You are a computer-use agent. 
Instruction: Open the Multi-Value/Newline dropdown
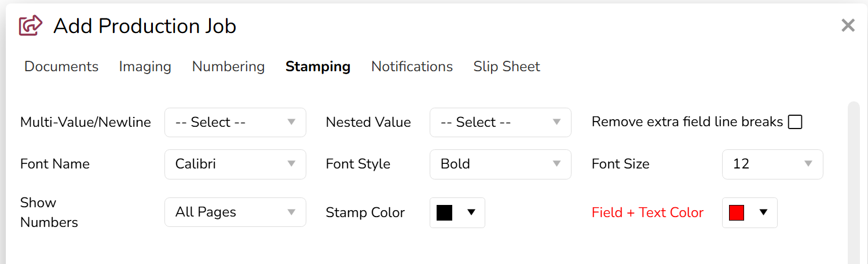[235, 122]
